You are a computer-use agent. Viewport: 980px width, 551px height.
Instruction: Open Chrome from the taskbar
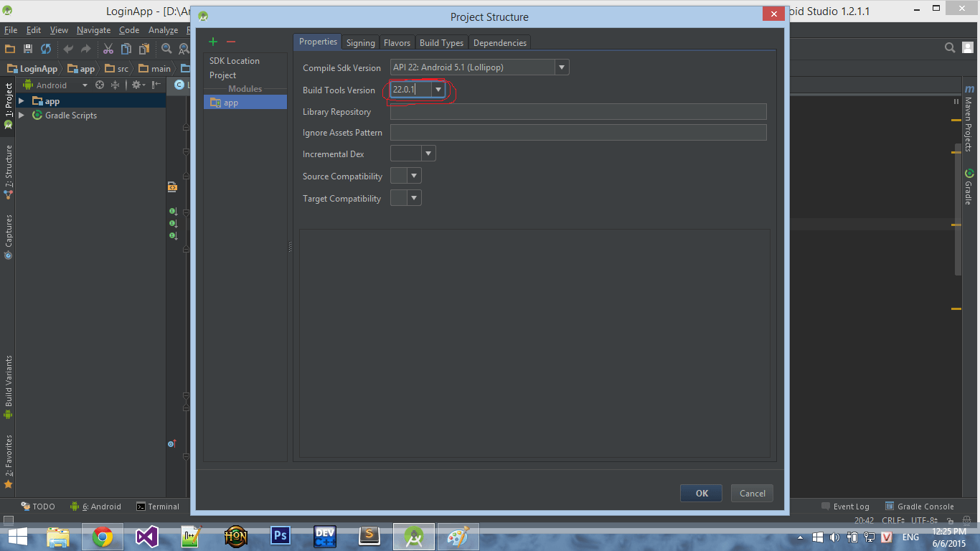pos(102,537)
